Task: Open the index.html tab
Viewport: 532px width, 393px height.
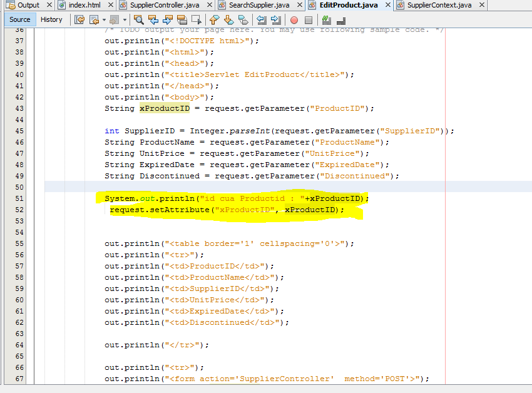Action: point(83,5)
